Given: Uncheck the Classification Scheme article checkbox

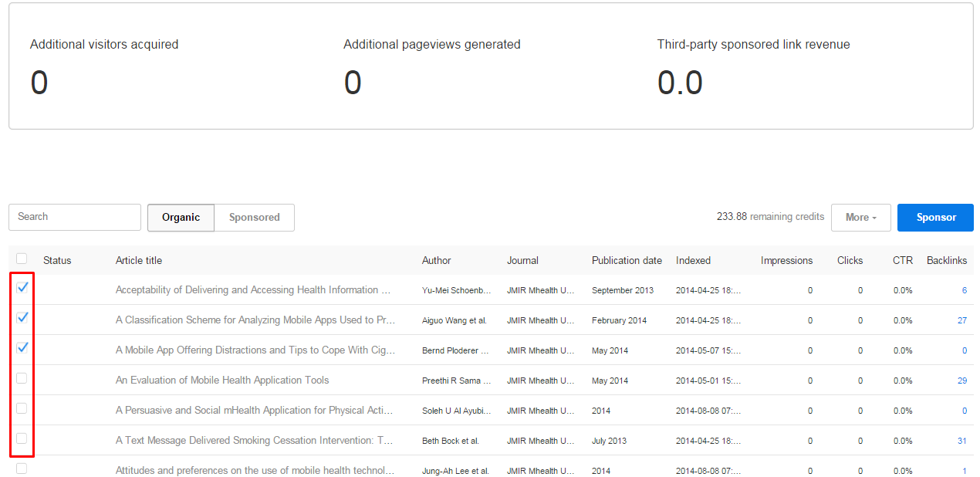Looking at the screenshot, I should point(22,317).
